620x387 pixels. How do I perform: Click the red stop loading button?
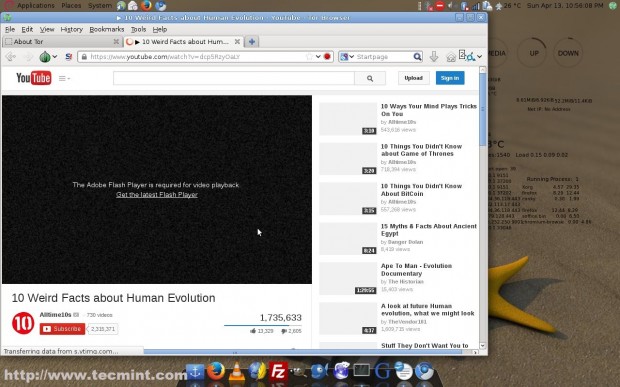[327, 57]
